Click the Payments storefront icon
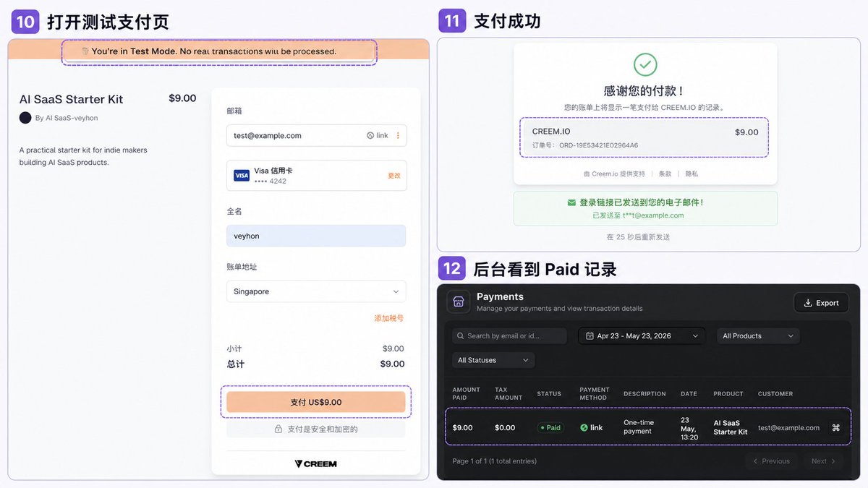Image resolution: width=868 pixels, height=488 pixels. (458, 301)
